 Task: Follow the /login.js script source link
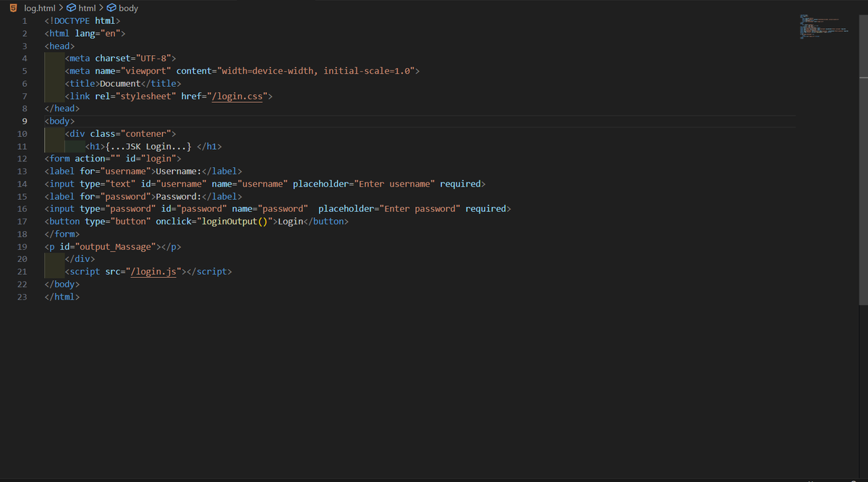(152, 271)
